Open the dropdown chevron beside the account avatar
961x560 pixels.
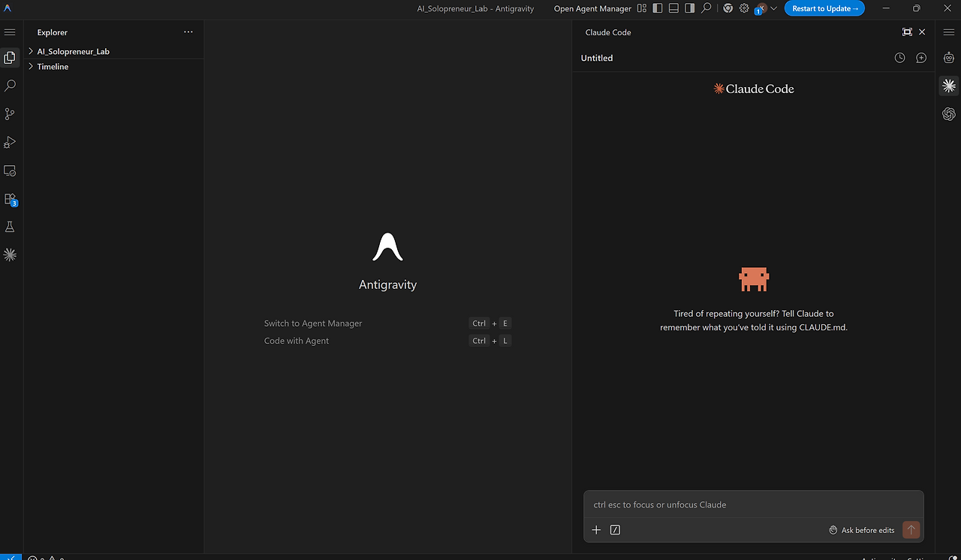(774, 8)
